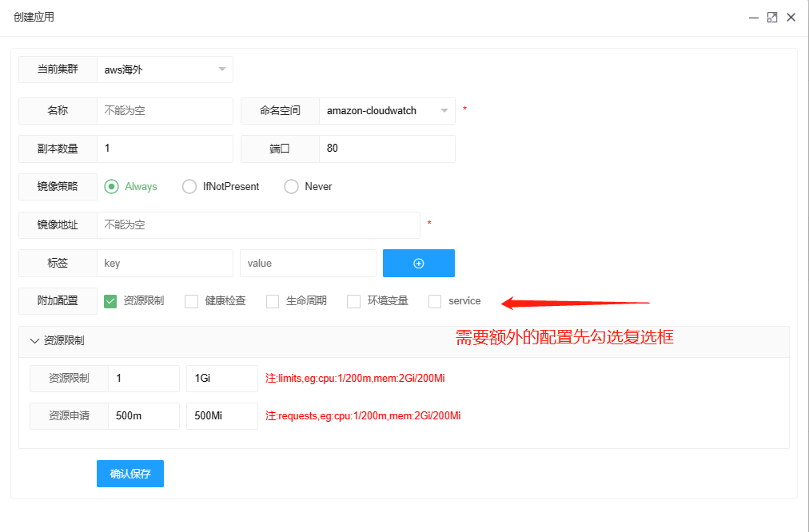Click the requests note text
809x532 pixels.
pyautogui.click(x=363, y=416)
